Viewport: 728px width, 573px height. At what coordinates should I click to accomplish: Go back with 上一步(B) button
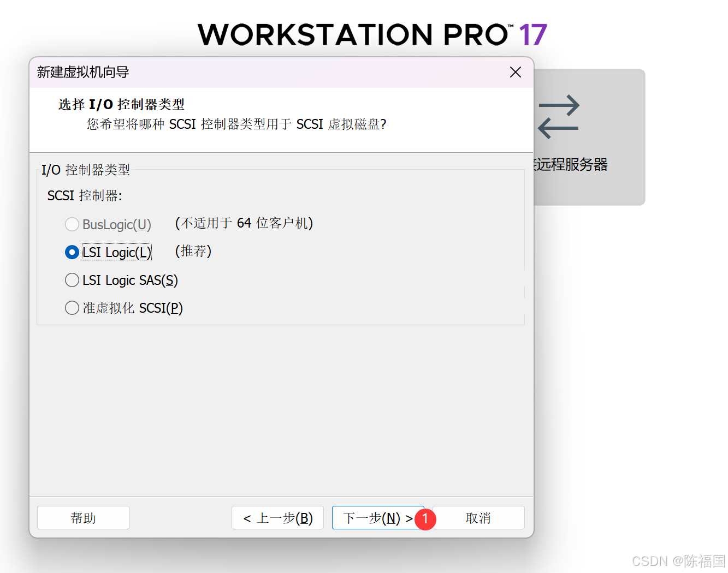277,517
